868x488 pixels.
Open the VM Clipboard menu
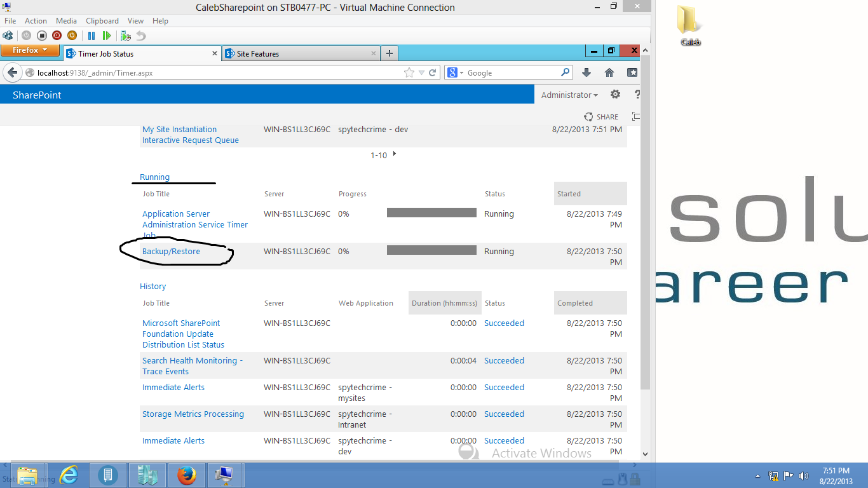[102, 21]
